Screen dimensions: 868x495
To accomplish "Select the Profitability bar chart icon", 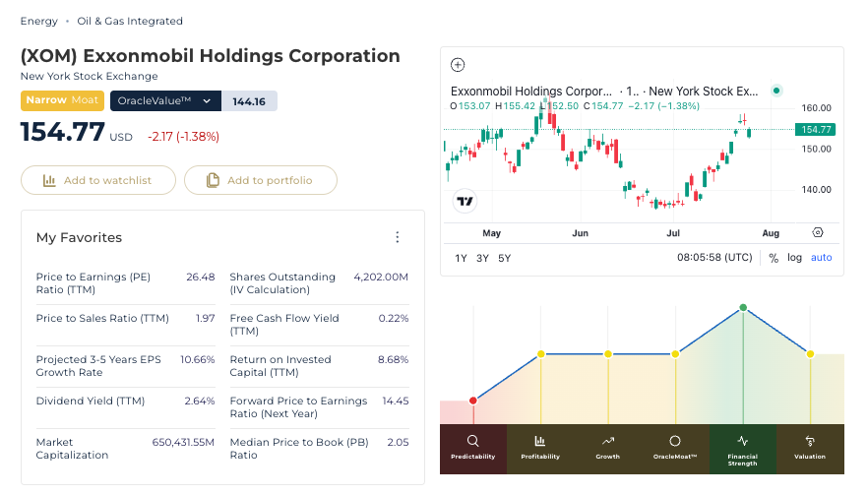I will [539, 441].
